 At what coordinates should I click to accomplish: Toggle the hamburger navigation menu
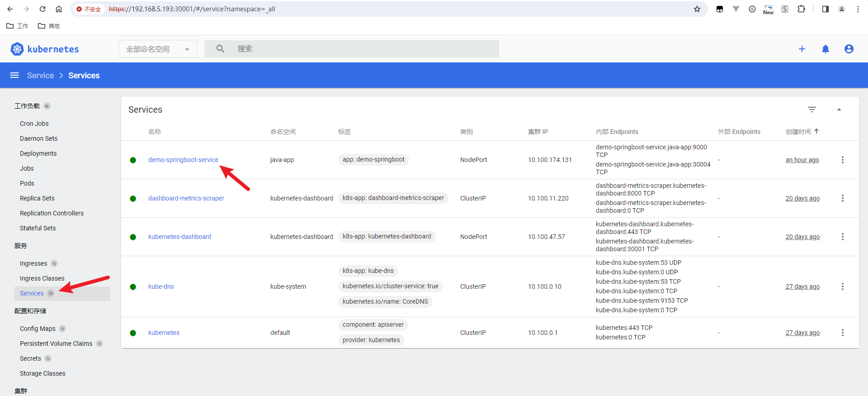click(x=14, y=75)
